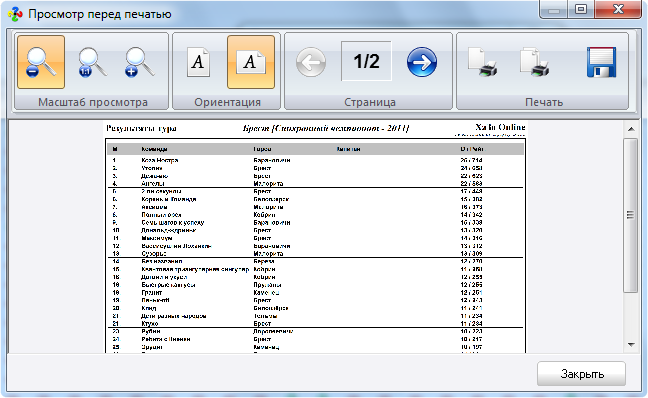Close the window with the red X
Image resolution: width=648 pixels, height=398 pixels.
(x=618, y=10)
